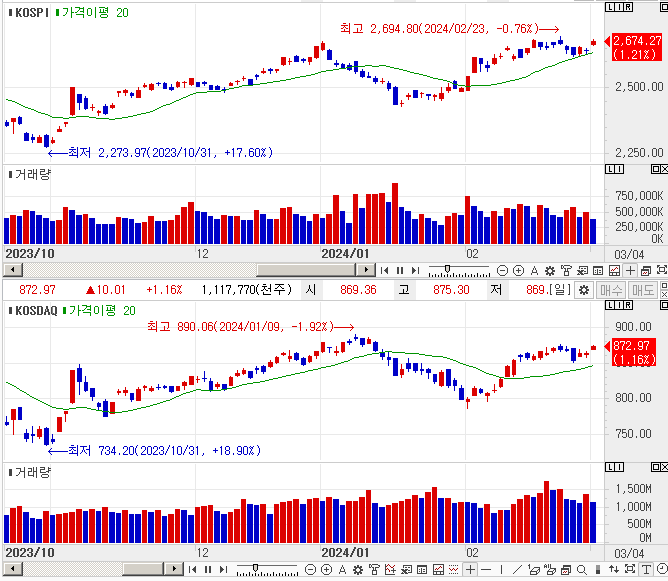Jump to last bar in KOSPI chart
This screenshot has height=581, width=668.
(x=415, y=270)
